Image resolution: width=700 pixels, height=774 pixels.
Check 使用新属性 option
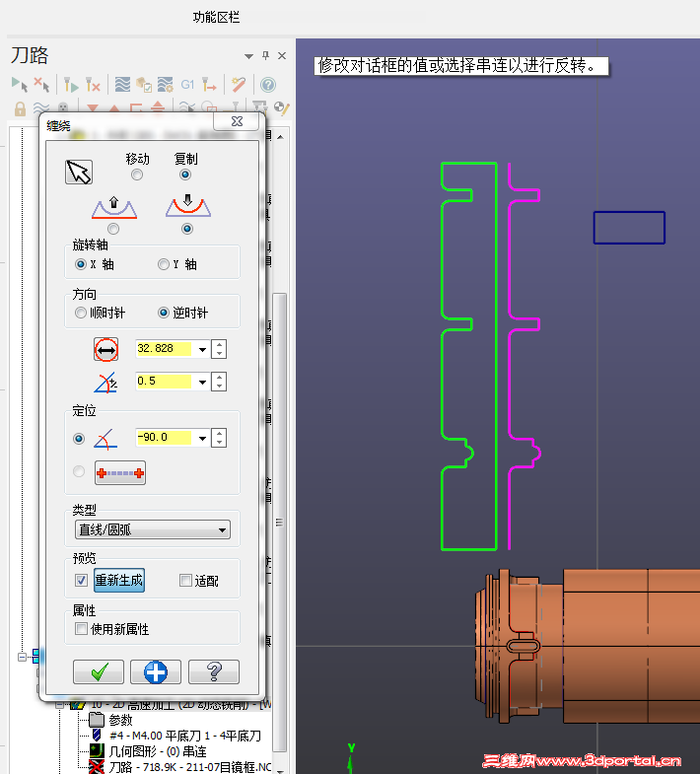[x=81, y=629]
